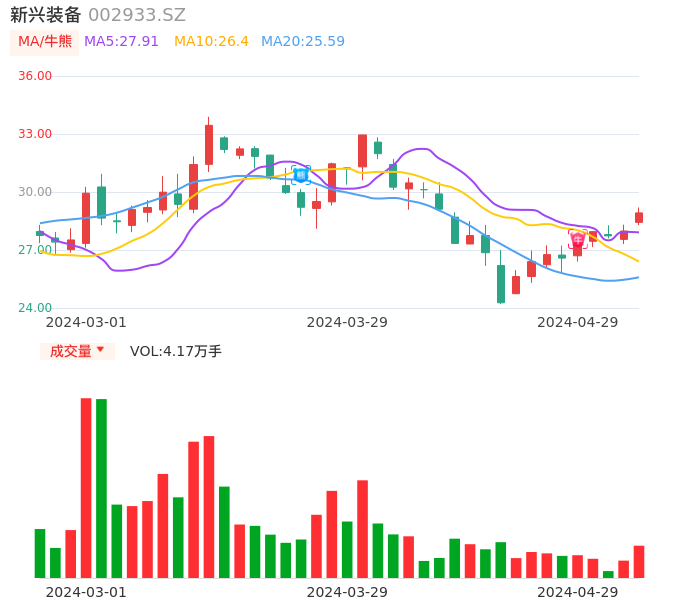Click the stock name 新兴装备

(45, 15)
